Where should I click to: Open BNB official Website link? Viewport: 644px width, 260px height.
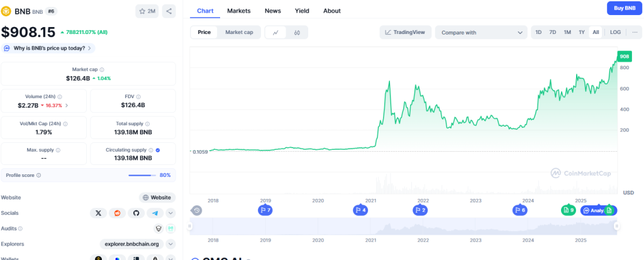[x=157, y=198]
